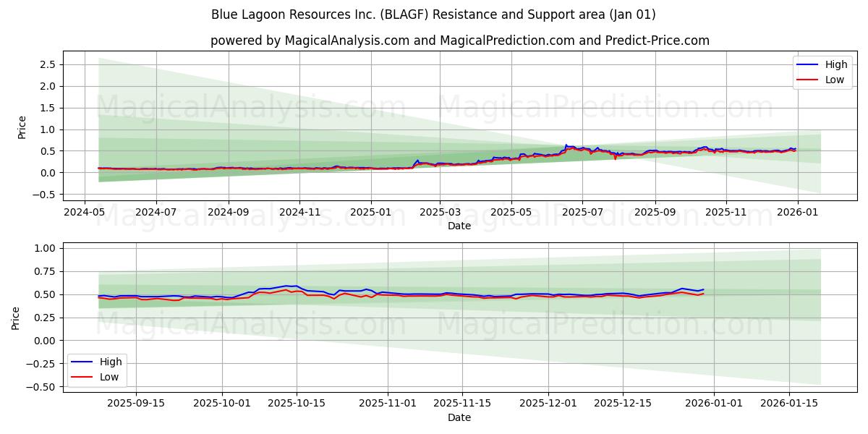
Task: Click the 2025-03 date tick label
Action: 440,213
